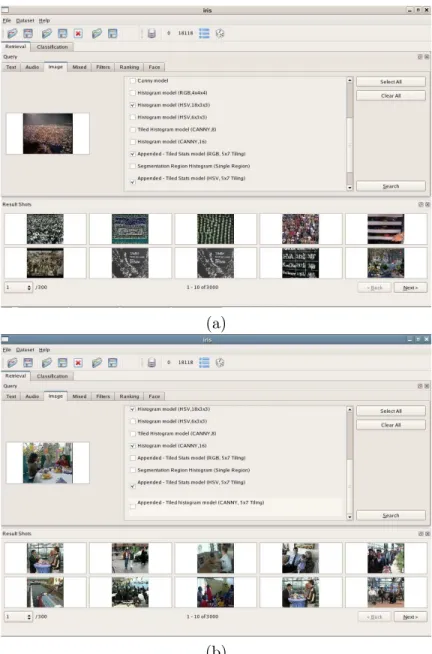This screenshot has width=432, height=654.
Task: Click dining table query image in bottom window
Action: click(x=48, y=463)
